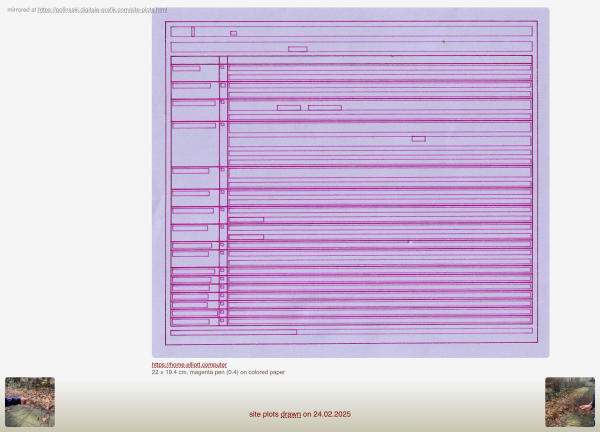
Task: Click the first labeled box in the plot's left column
Action: tap(185, 68)
